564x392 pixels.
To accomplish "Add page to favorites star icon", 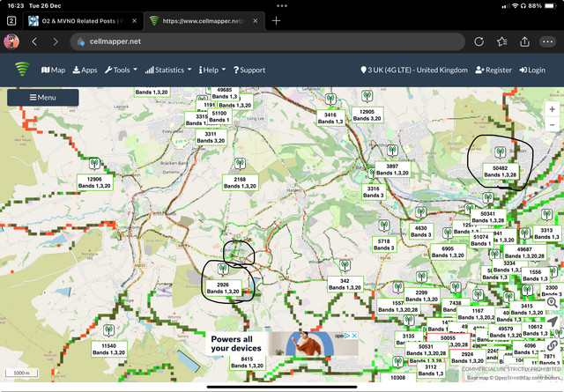I will (501, 41).
